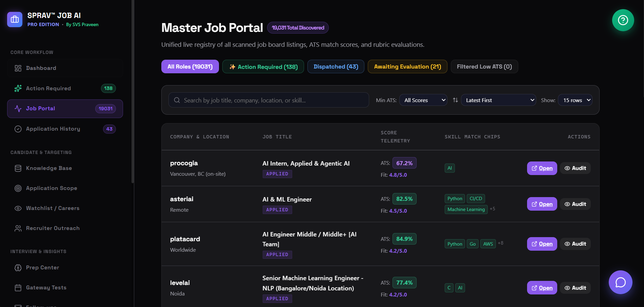
Task: Click the sidebar vertical scrollbar
Action: [x=133, y=92]
